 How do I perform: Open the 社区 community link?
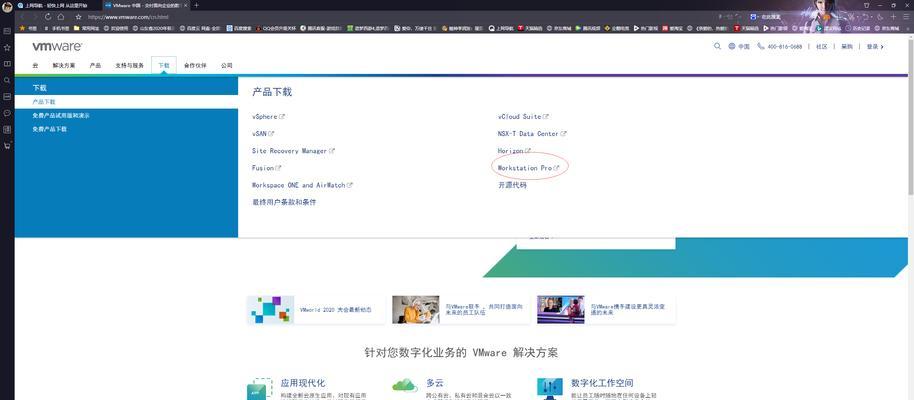click(821, 47)
